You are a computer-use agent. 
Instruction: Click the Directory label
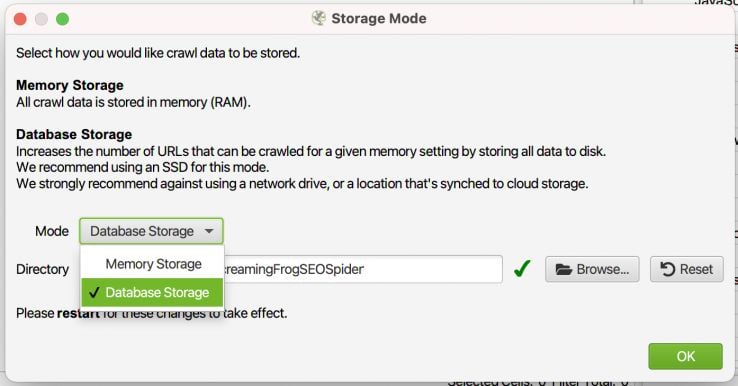pyautogui.click(x=42, y=269)
